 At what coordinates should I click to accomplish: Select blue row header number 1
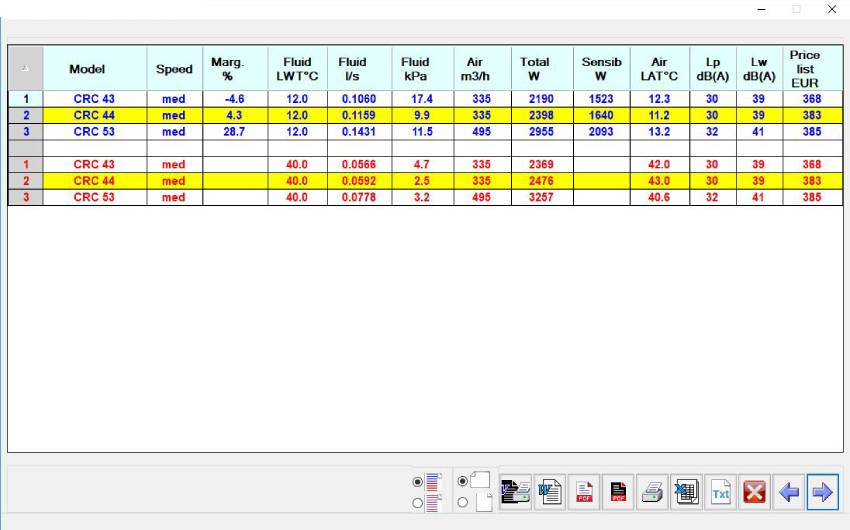pos(25,99)
